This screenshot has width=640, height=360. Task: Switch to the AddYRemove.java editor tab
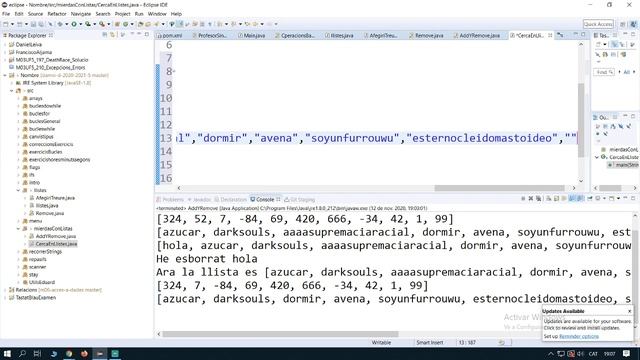pyautogui.click(x=477, y=36)
